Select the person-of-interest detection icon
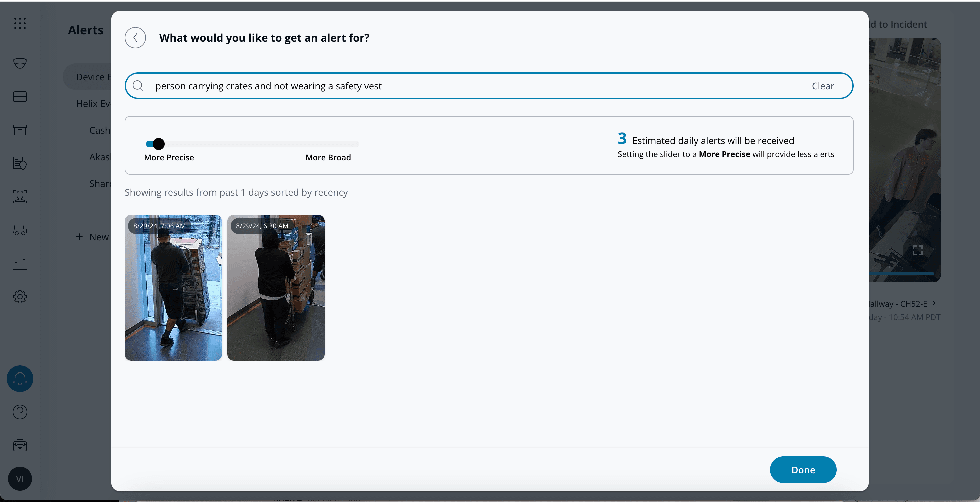Viewport: 980px width, 502px height. coord(20,197)
